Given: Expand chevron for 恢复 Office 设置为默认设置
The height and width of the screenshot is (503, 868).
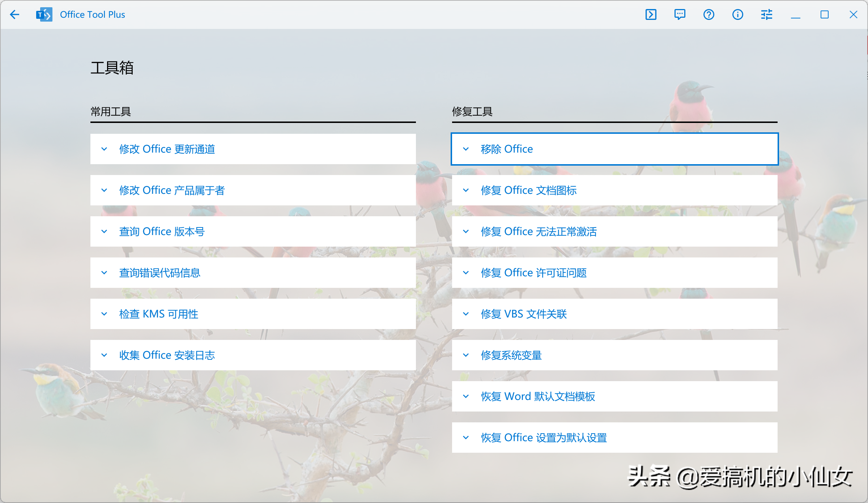Looking at the screenshot, I should tap(466, 438).
